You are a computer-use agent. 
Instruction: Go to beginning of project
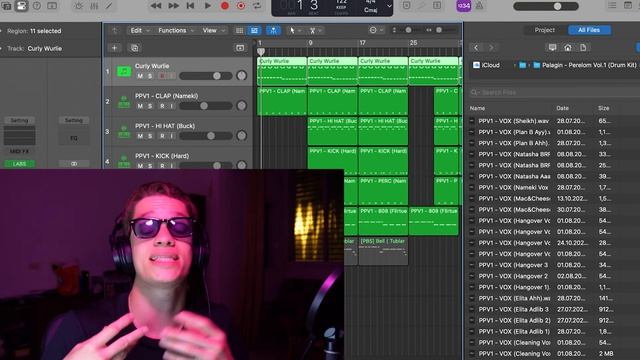190,6
